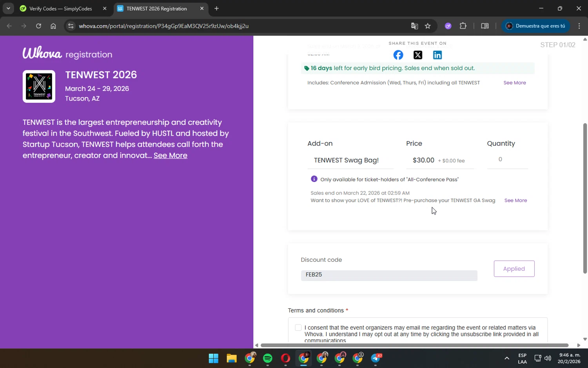Screen dimensions: 588x368
Task: Click the vertical page scrollbar
Action: (x=585, y=198)
